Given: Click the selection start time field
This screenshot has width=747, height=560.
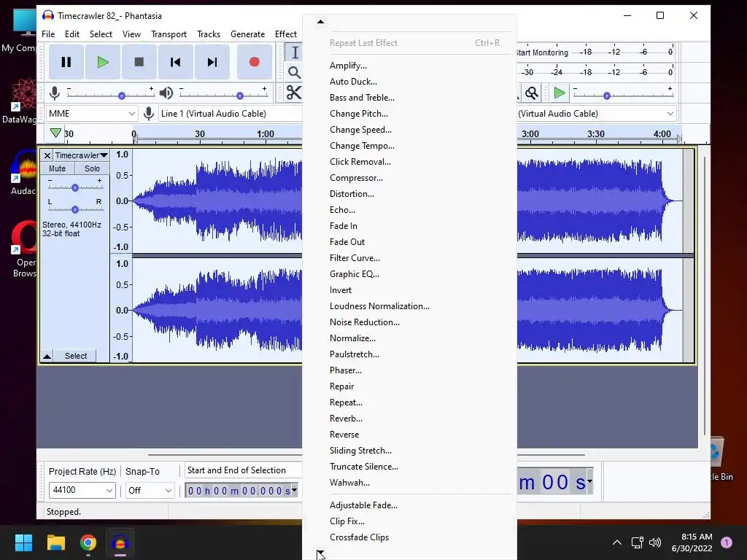Looking at the screenshot, I should [x=239, y=491].
